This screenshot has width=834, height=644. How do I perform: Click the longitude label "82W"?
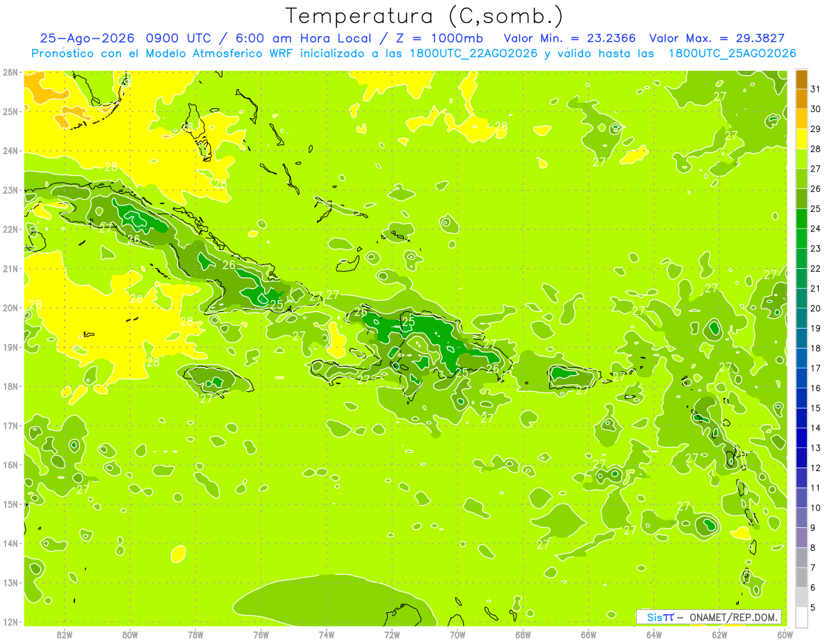tap(65, 634)
